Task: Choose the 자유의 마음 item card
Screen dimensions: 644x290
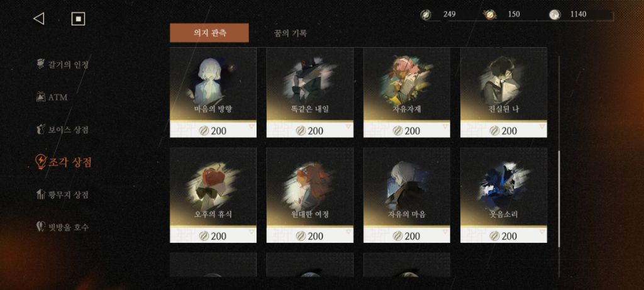Action: (407, 195)
